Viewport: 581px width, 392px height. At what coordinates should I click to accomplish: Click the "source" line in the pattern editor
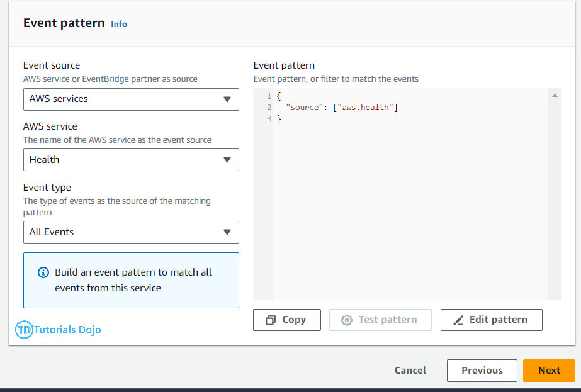click(x=342, y=108)
